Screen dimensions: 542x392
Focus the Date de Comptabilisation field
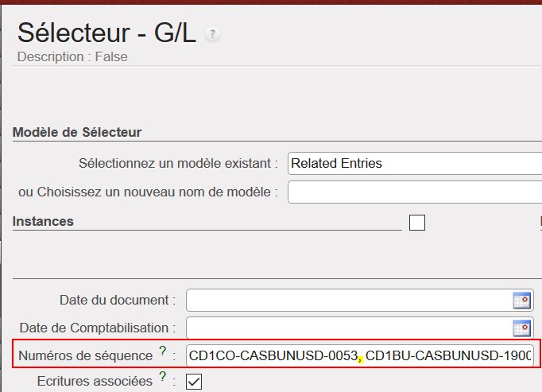[x=348, y=328]
